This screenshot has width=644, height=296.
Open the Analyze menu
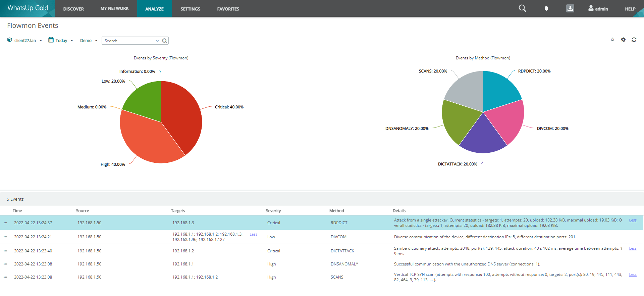click(x=154, y=9)
